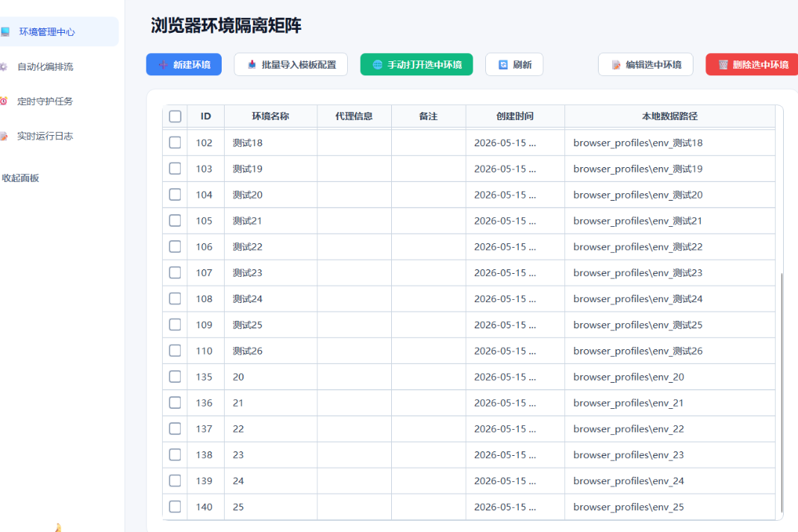The image size is (798, 532).
Task: Click path browser_profiles\env_测试21
Action: coord(638,221)
